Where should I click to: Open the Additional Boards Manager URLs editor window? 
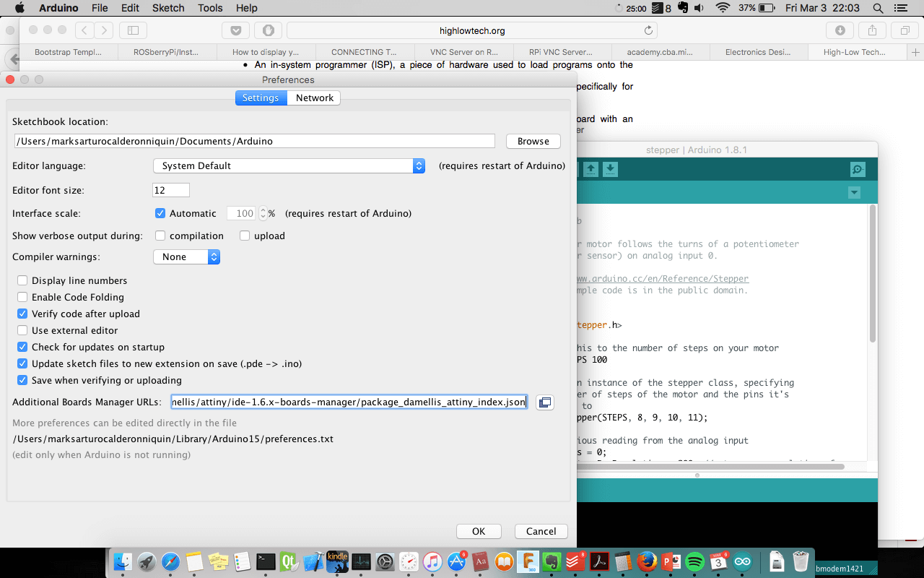coord(545,402)
